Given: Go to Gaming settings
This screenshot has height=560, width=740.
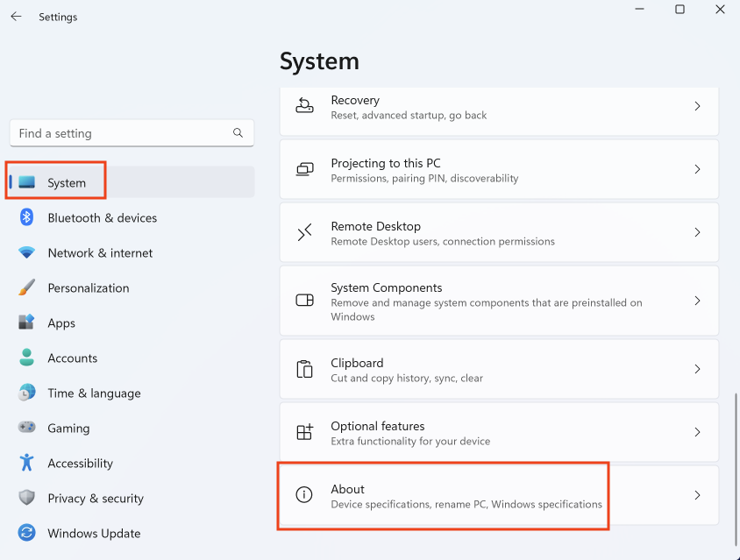Looking at the screenshot, I should click(132, 428).
